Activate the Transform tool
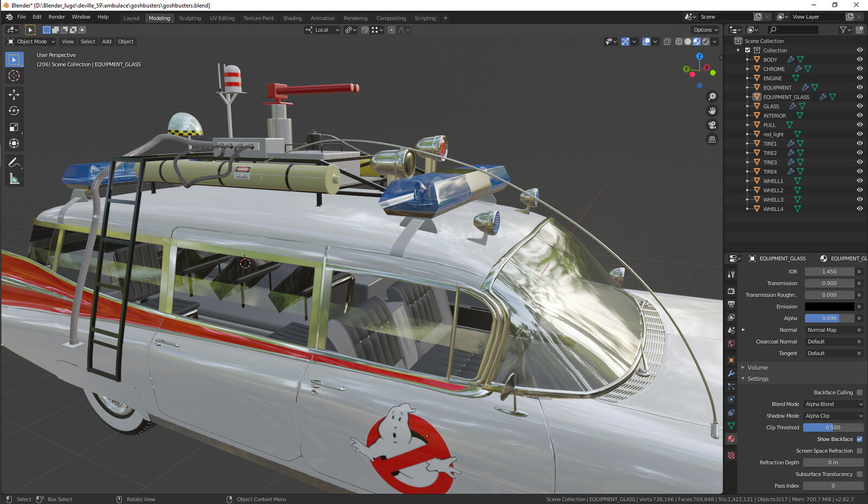This screenshot has width=868, height=504. point(14,143)
